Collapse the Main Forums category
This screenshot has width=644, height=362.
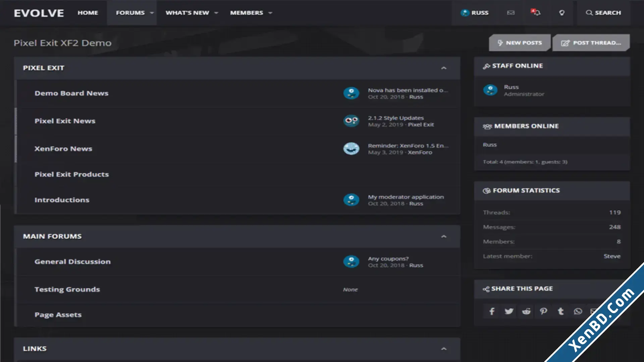pos(444,237)
